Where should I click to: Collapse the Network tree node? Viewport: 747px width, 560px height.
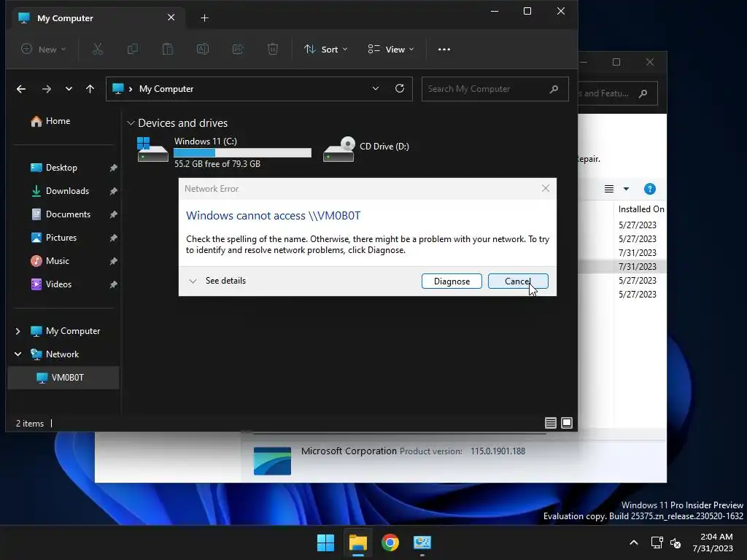point(18,354)
